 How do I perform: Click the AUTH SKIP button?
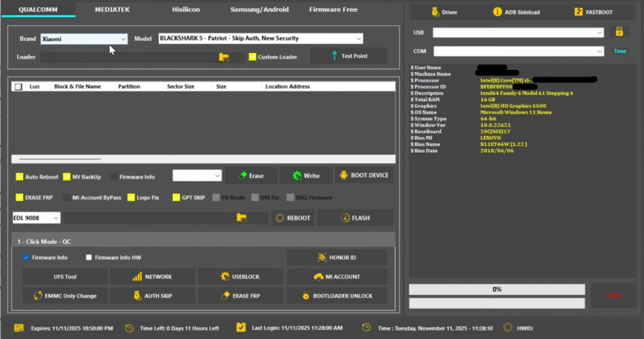[x=152, y=296]
